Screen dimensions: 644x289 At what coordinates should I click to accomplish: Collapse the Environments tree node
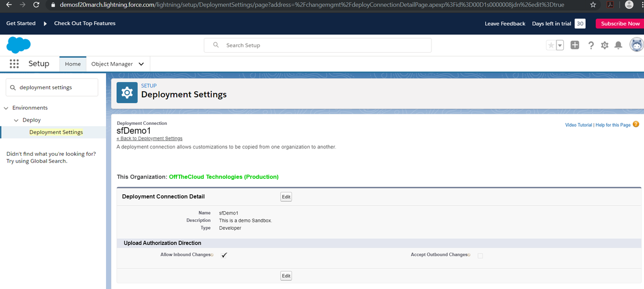pyautogui.click(x=6, y=108)
